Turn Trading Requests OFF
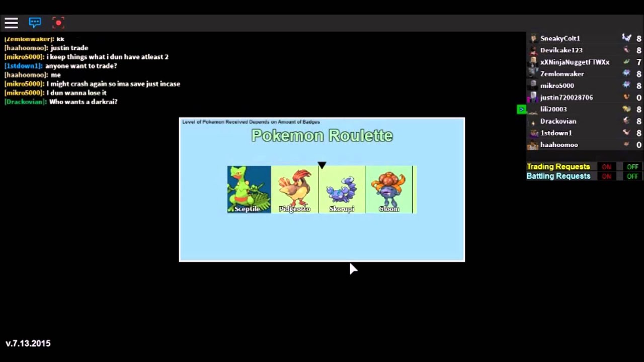The width and height of the screenshot is (644, 362). click(x=632, y=167)
